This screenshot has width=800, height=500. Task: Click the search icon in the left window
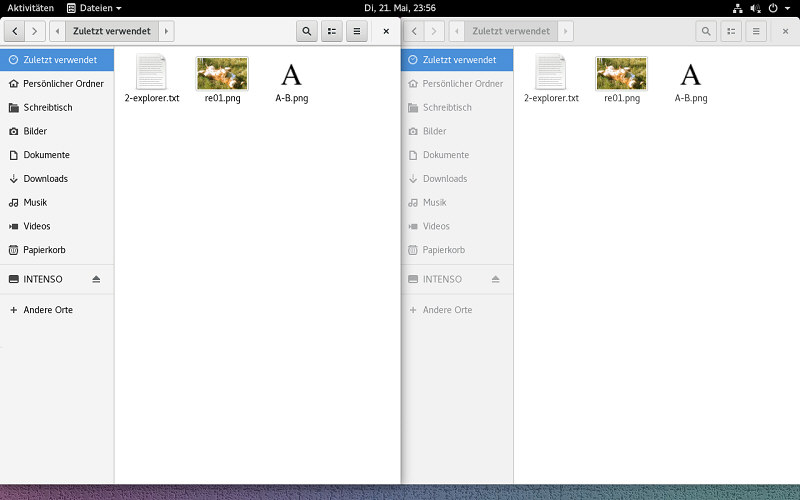point(306,31)
